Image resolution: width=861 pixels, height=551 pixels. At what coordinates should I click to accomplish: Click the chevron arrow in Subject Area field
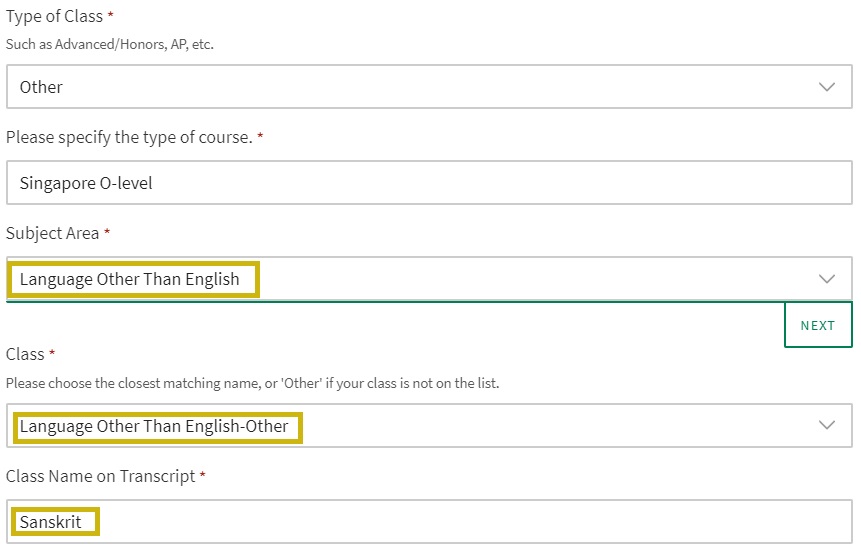click(827, 279)
